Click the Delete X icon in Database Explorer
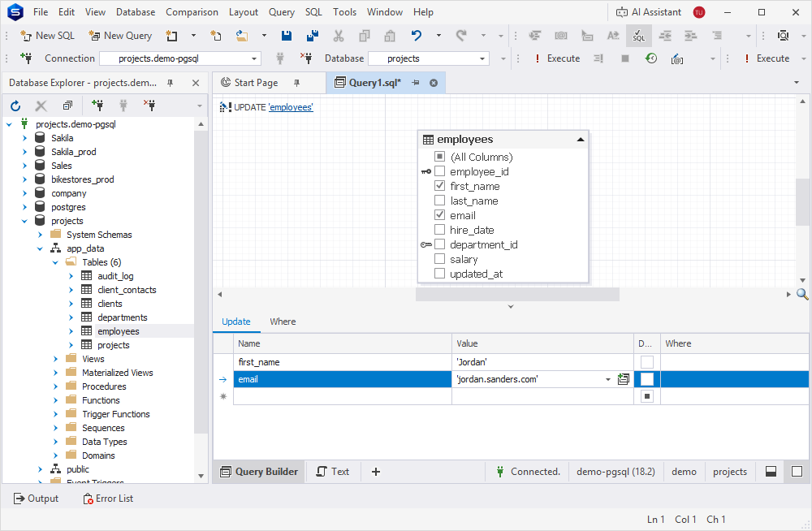 click(41, 106)
